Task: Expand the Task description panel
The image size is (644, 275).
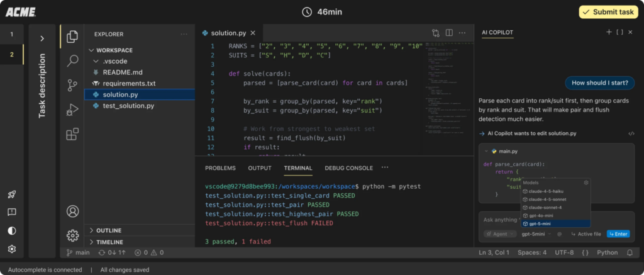Action: [42, 38]
